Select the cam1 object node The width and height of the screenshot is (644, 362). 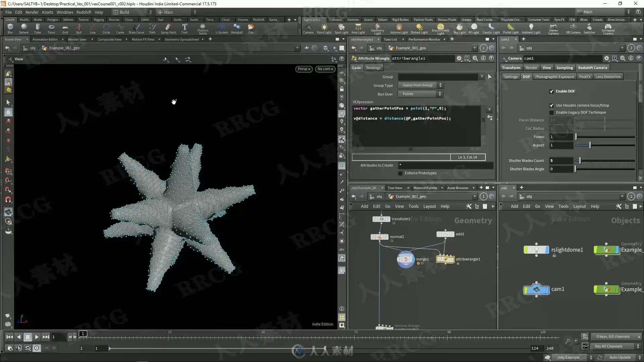[536, 289]
